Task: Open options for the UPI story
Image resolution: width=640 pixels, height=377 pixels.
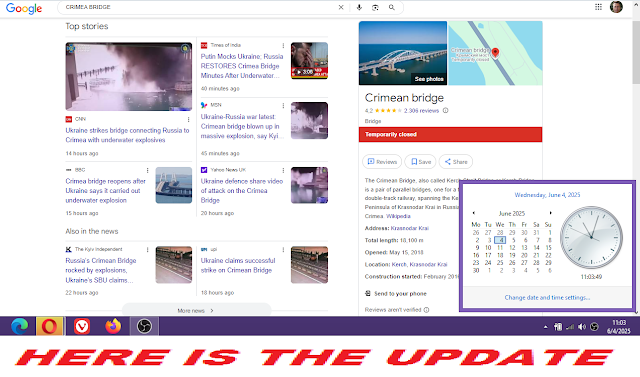Action: [x=283, y=249]
